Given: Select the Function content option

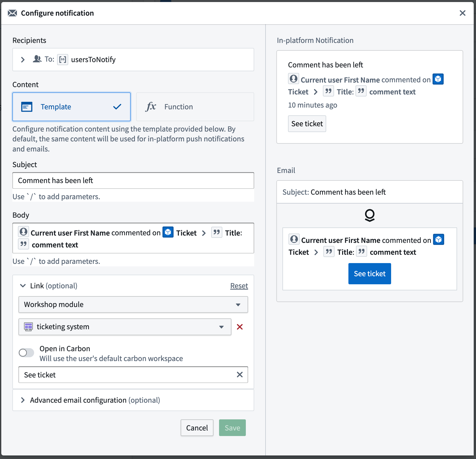Looking at the screenshot, I should 195,107.
